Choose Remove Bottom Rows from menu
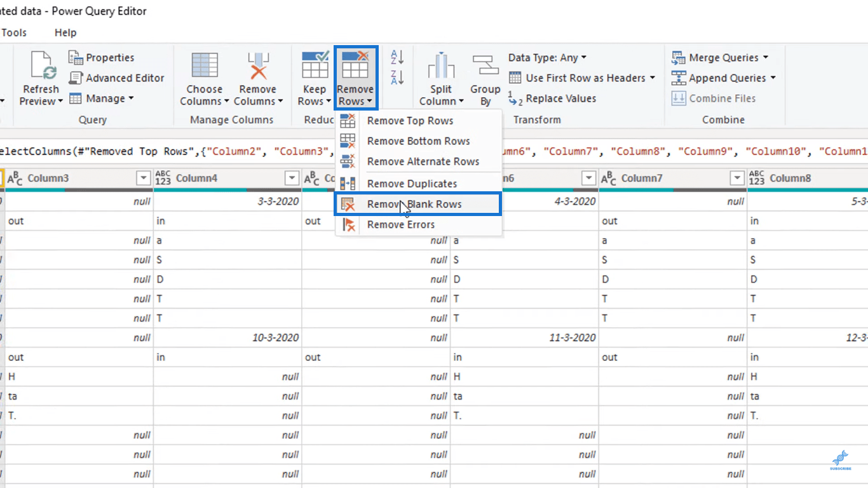The image size is (868, 488). pos(419,141)
